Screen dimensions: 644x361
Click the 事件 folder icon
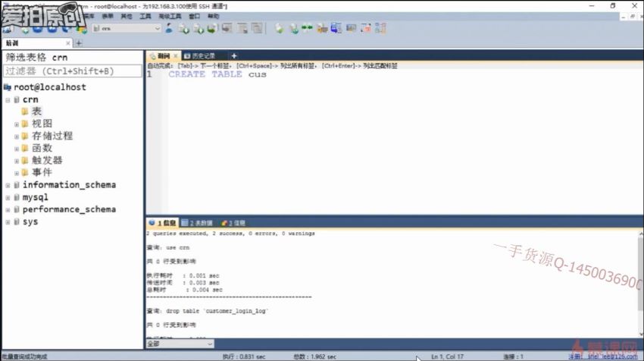pos(25,172)
